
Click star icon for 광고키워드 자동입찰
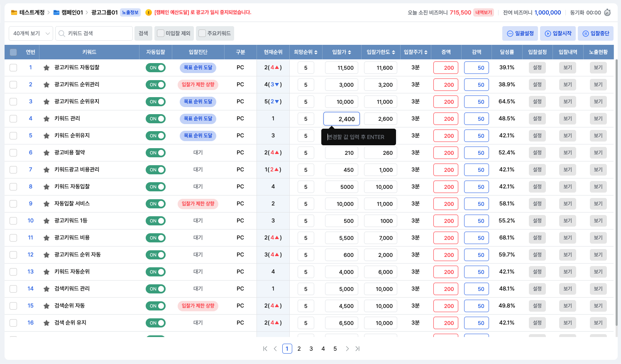[x=46, y=68]
